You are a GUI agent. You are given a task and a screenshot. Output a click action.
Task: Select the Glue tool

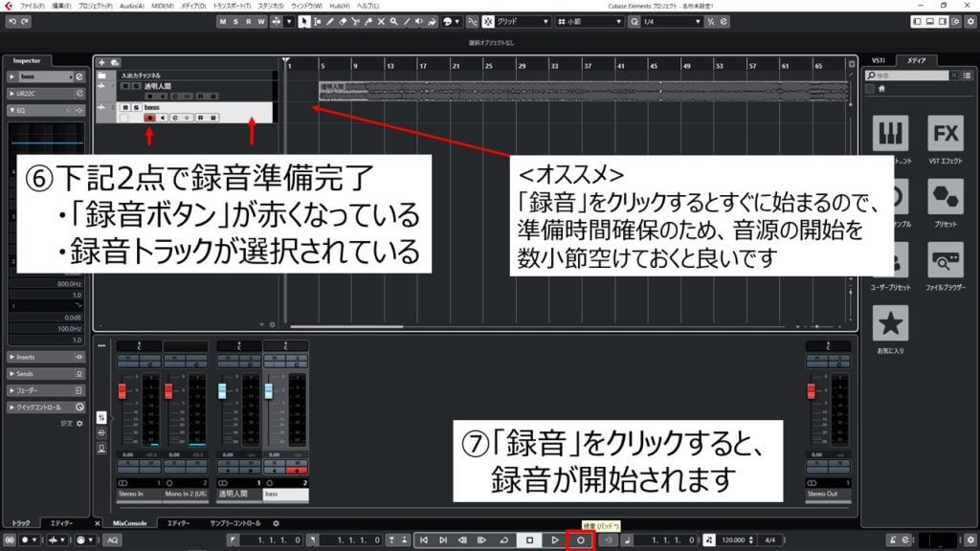coord(368,22)
